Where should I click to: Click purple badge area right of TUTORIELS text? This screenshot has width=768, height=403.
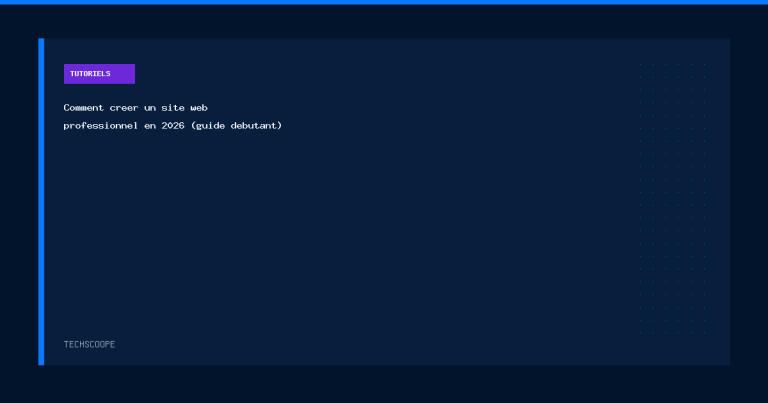point(123,74)
